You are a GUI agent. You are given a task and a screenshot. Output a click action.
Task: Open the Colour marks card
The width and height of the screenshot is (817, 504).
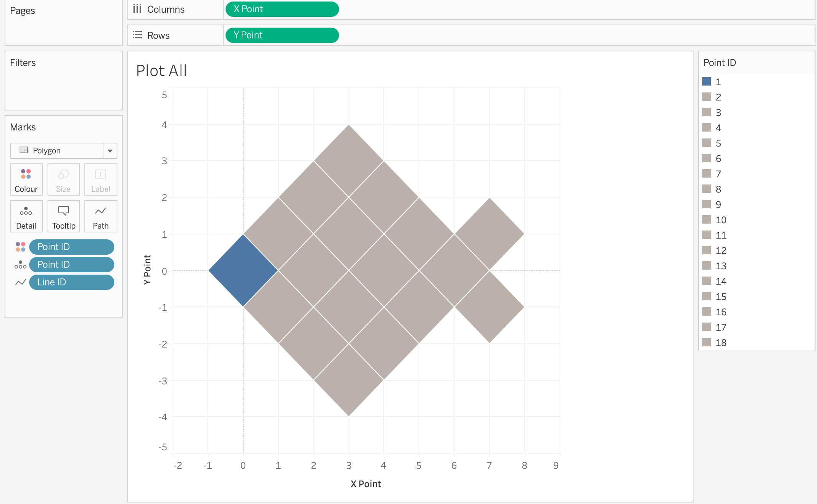click(26, 180)
